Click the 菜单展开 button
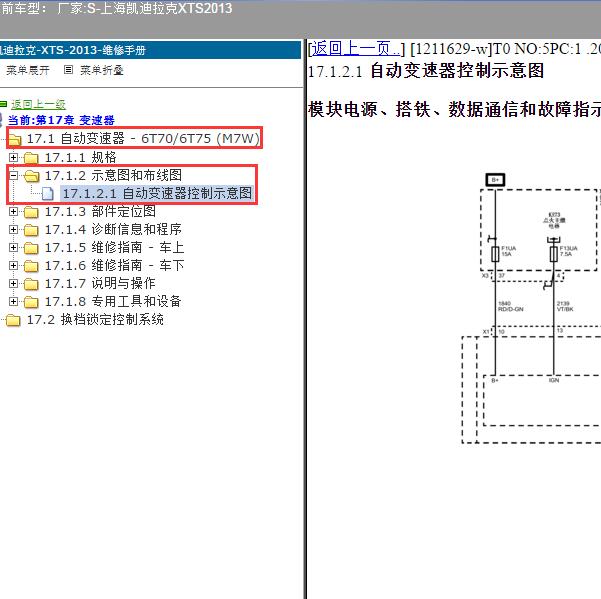 point(28,70)
